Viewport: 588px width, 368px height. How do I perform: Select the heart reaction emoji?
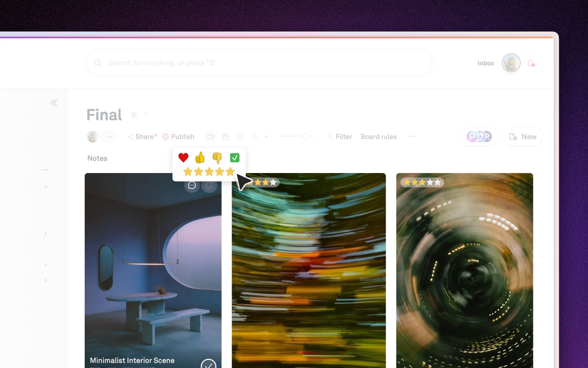[183, 158]
